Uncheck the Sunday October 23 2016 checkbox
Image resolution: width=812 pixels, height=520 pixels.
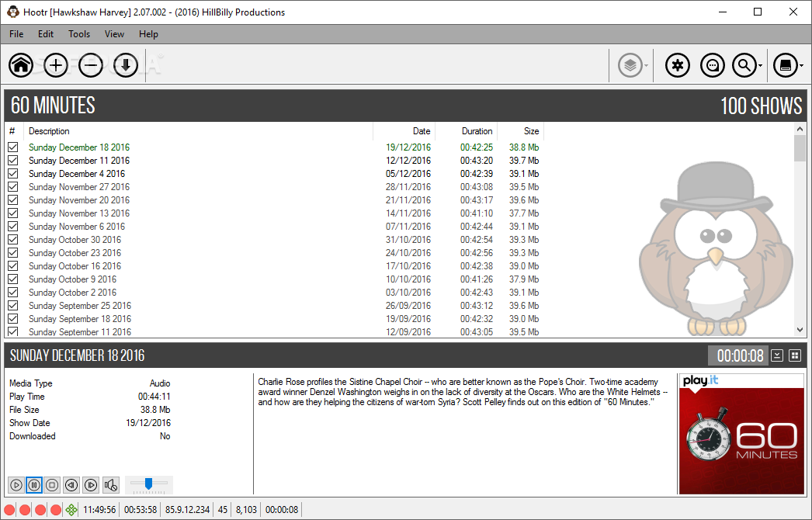(13, 253)
